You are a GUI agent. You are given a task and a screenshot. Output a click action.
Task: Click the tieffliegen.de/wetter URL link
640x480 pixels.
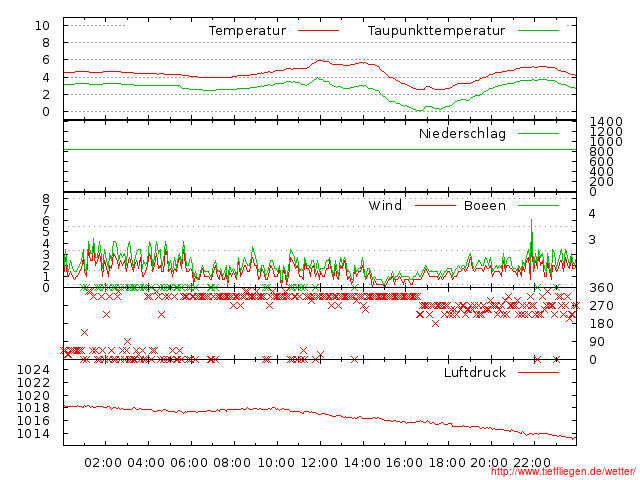pyautogui.click(x=563, y=472)
